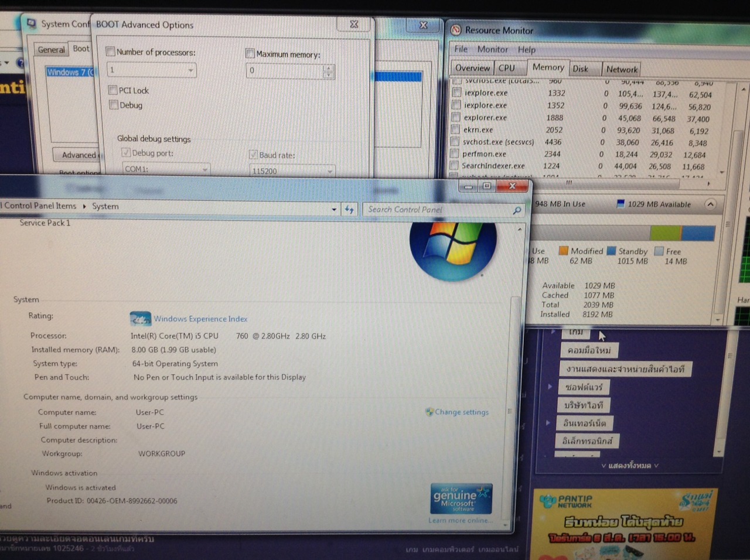Open the breadcrumb arrow before System

click(84, 206)
